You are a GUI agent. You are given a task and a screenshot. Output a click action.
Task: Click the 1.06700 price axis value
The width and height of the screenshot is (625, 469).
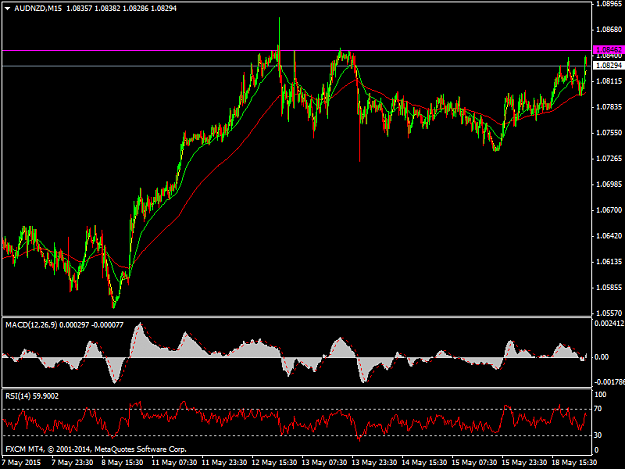[x=609, y=210]
